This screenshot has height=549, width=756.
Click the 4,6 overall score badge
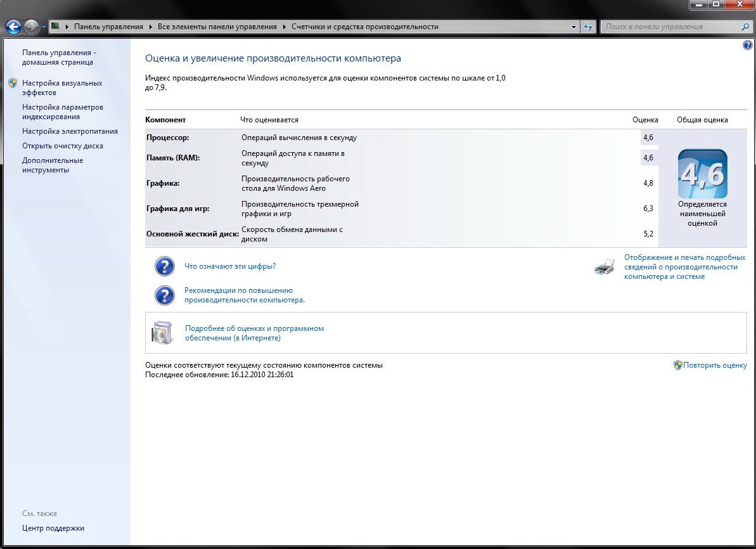pos(703,174)
